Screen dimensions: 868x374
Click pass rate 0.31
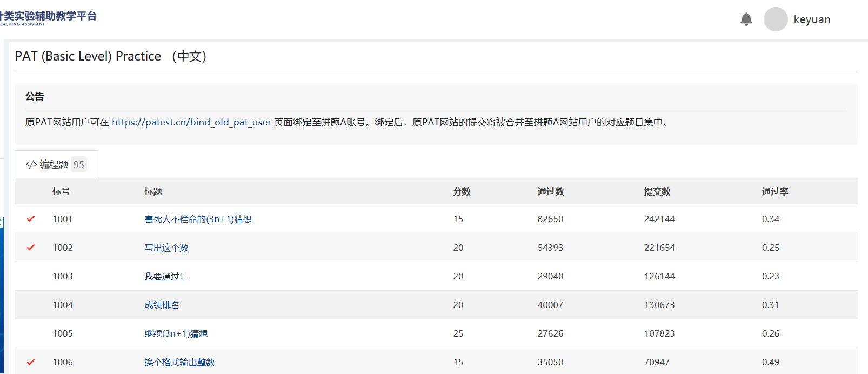[771, 305]
